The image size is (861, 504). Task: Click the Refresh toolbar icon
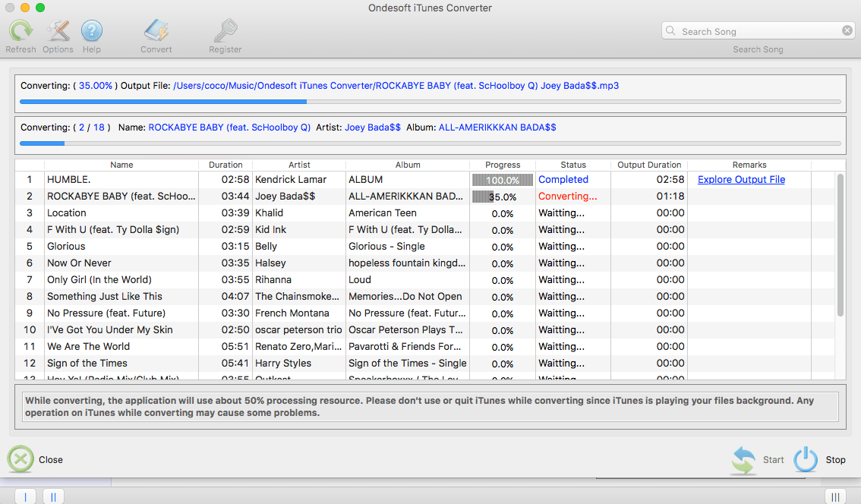20,32
